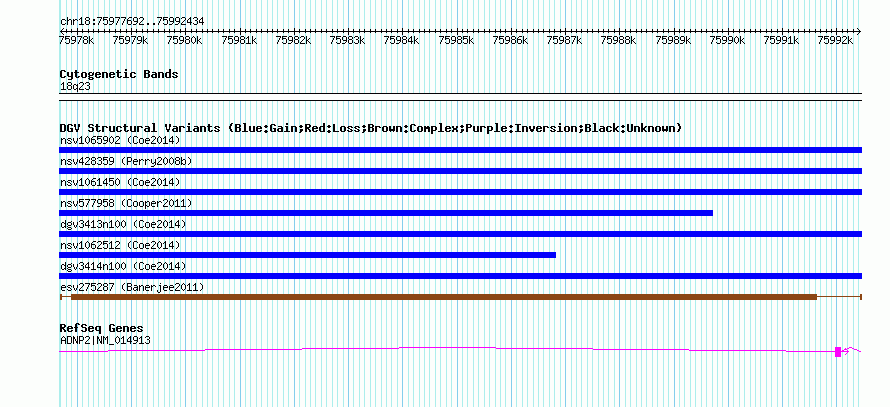This screenshot has width=890, height=407.
Task: Click the 75991k ruler tick label
Action: pyautogui.click(x=782, y=40)
